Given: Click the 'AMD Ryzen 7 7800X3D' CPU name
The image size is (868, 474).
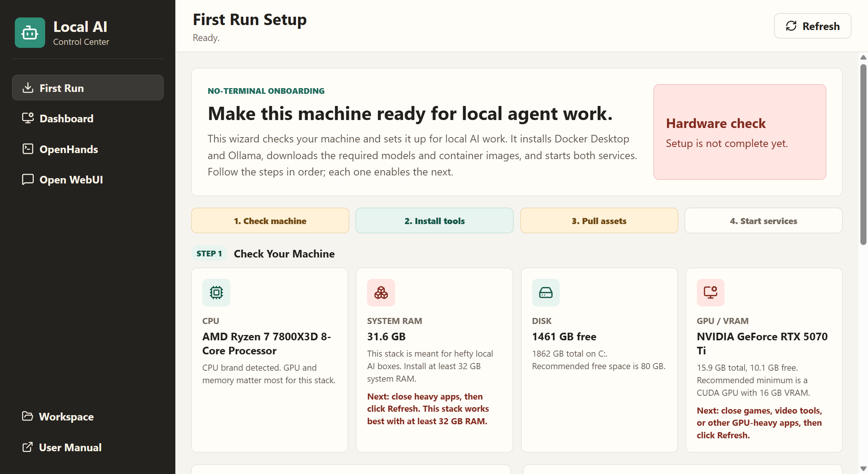Looking at the screenshot, I should click(266, 343).
